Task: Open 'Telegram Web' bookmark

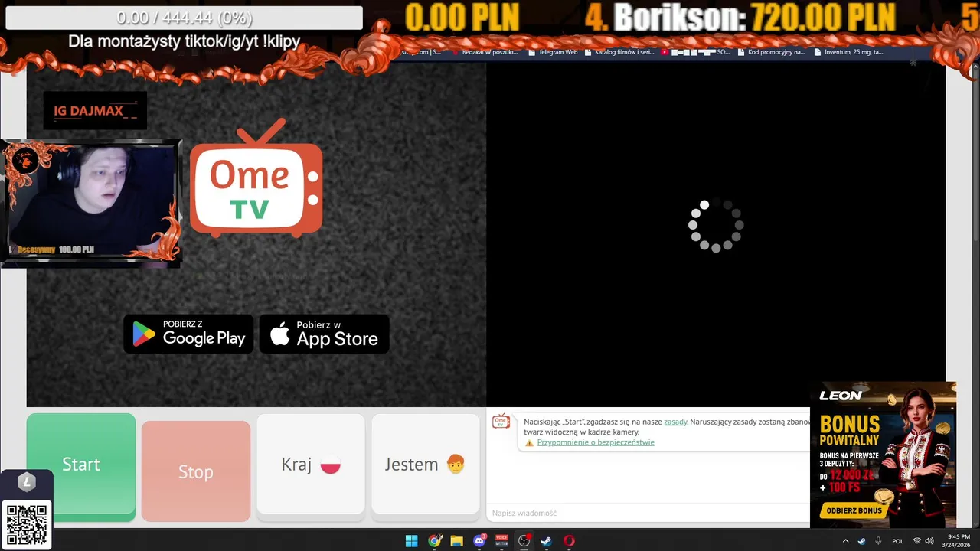Action: [552, 52]
